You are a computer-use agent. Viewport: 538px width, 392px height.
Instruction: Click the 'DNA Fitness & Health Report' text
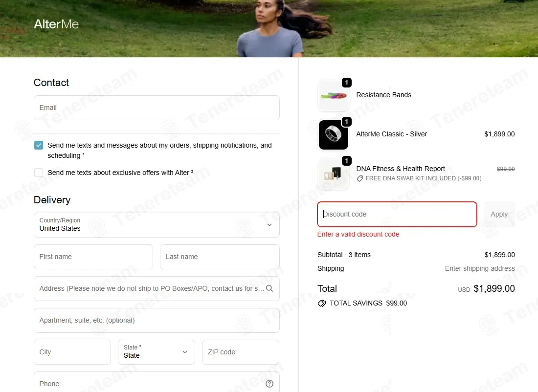[x=401, y=169]
